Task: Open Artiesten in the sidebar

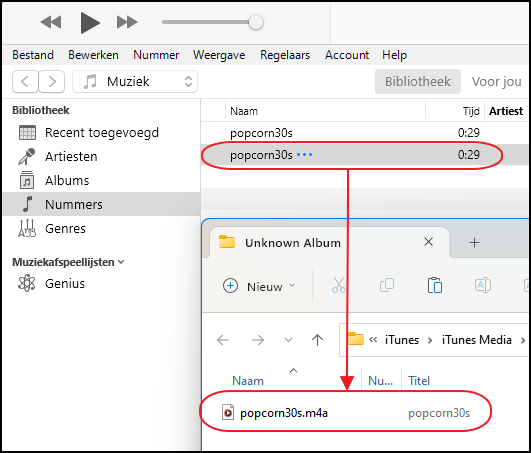Action: coord(71,156)
